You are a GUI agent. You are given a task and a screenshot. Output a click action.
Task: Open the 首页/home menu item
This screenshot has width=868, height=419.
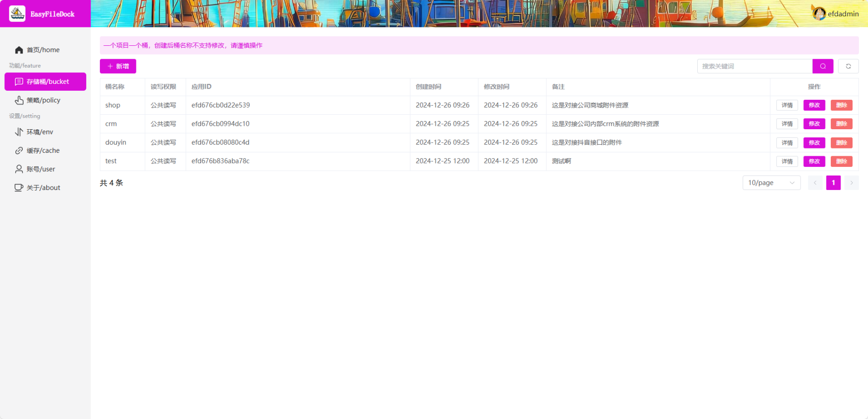45,50
